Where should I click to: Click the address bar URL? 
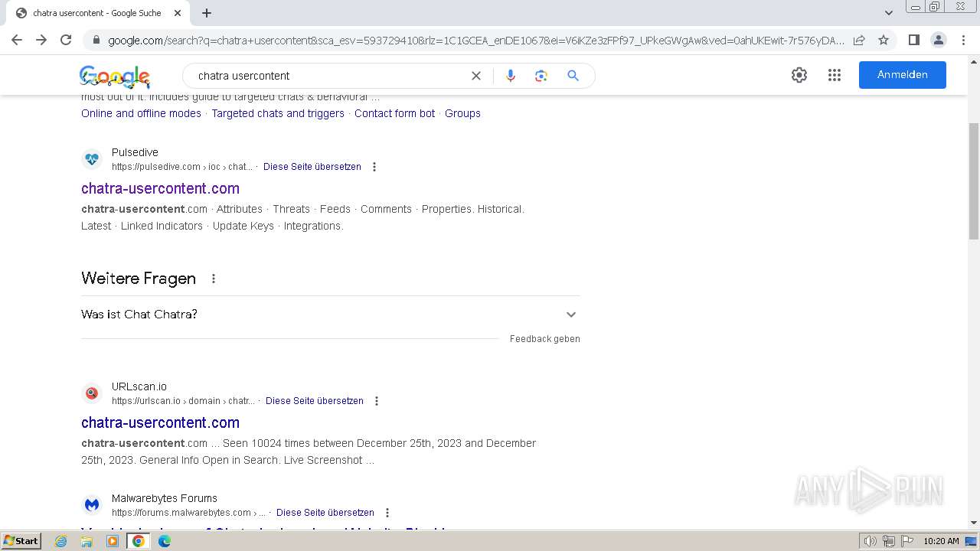point(475,41)
